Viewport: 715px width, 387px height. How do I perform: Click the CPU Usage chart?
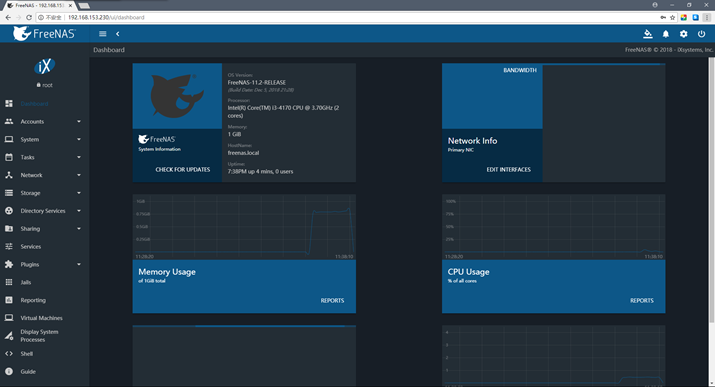(x=554, y=227)
